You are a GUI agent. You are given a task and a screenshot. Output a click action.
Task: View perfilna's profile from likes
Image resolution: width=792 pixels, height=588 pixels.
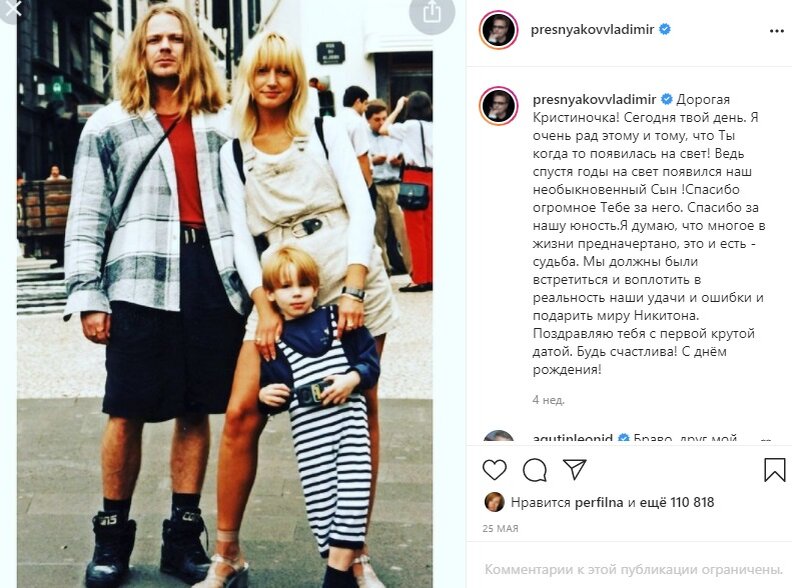(599, 503)
